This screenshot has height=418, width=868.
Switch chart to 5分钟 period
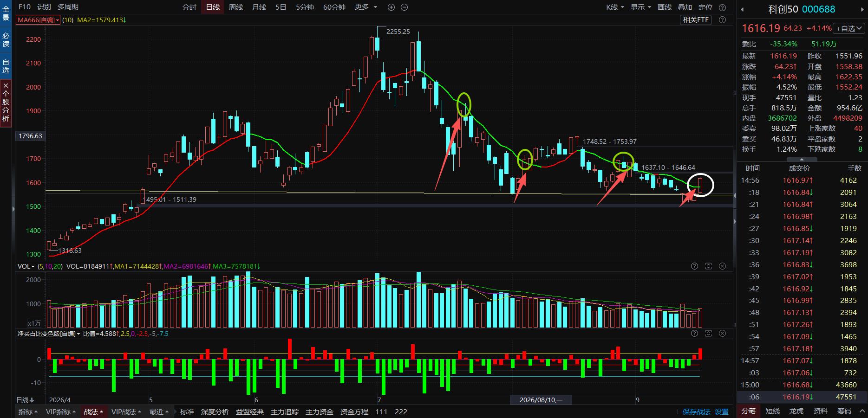(x=305, y=7)
